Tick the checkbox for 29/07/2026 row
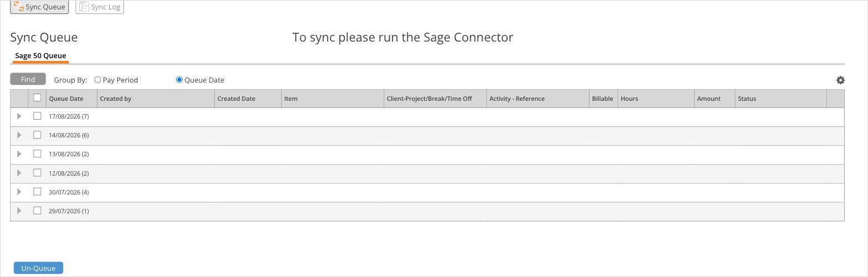 (x=37, y=211)
